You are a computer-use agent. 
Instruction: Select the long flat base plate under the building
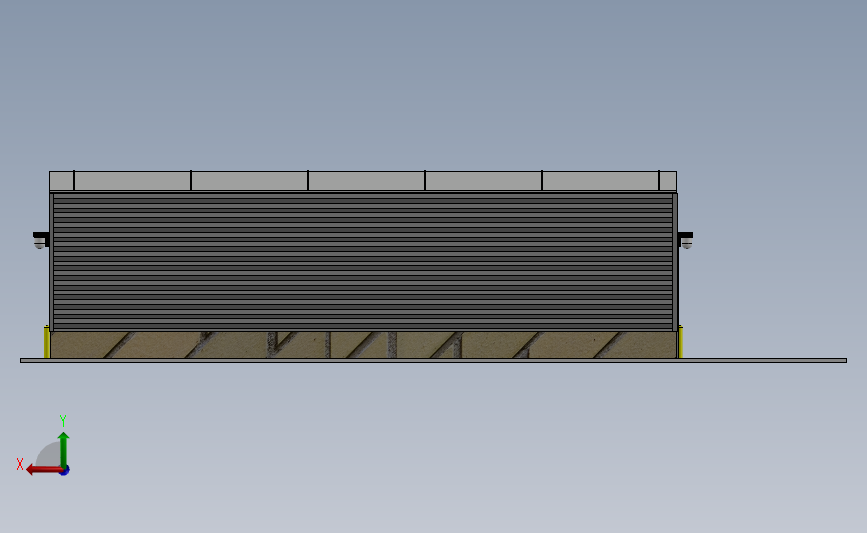click(x=433, y=360)
